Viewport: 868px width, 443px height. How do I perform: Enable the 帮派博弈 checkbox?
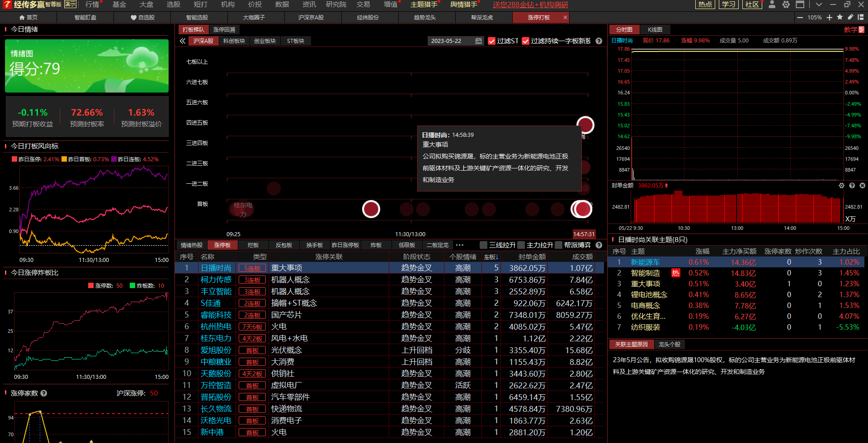pyautogui.click(x=559, y=245)
